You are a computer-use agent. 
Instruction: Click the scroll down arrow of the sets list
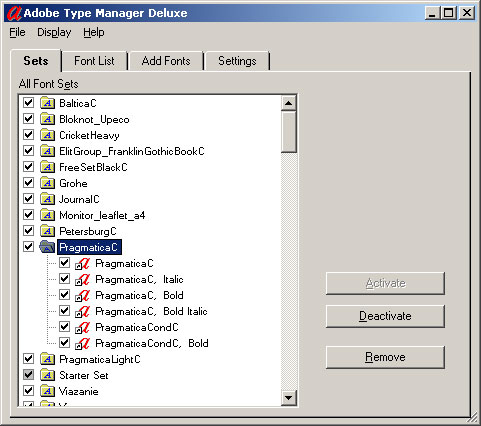289,397
